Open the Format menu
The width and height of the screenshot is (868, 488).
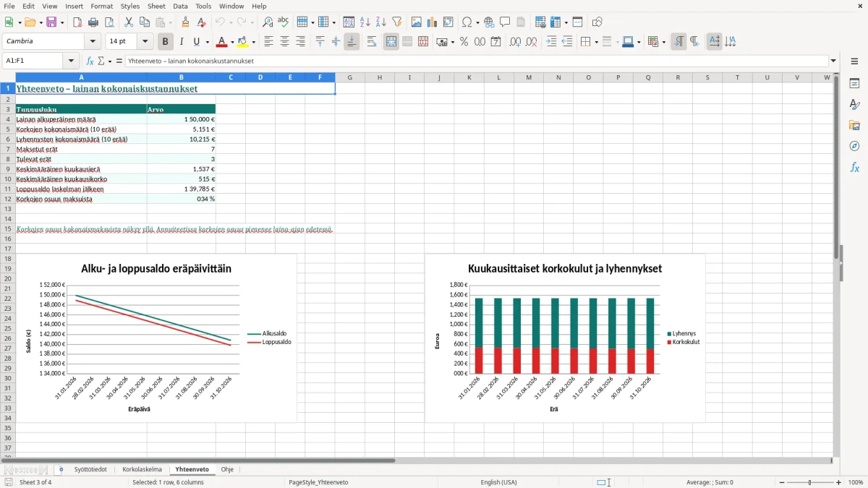coord(101,6)
